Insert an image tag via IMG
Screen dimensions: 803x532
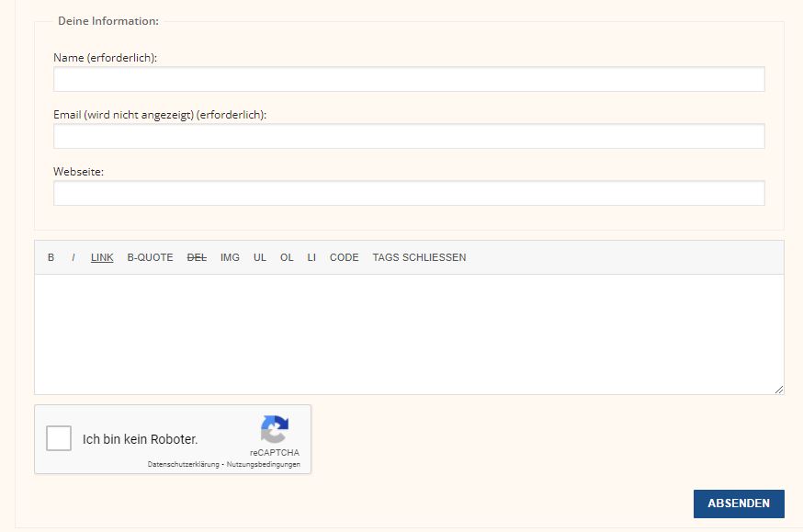tap(230, 257)
